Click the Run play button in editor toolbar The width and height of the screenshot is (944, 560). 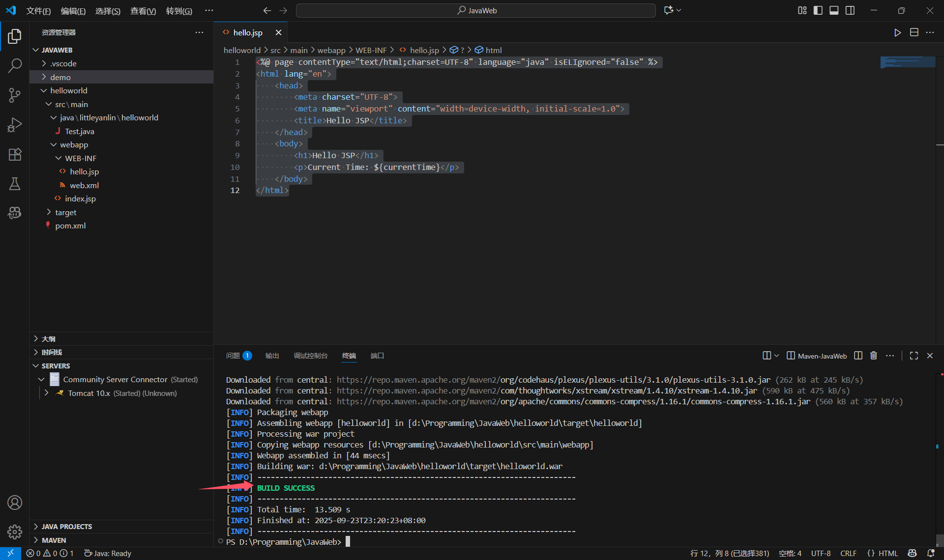click(897, 32)
